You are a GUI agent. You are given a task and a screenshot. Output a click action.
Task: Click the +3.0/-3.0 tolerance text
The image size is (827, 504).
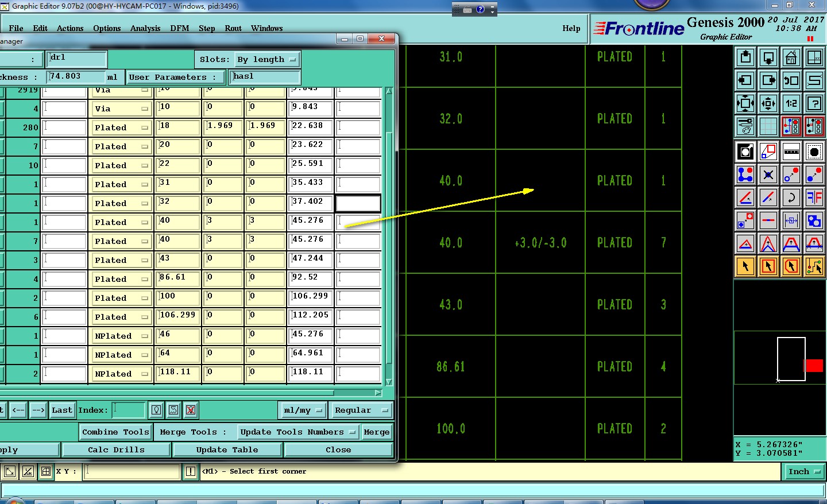pyautogui.click(x=540, y=243)
